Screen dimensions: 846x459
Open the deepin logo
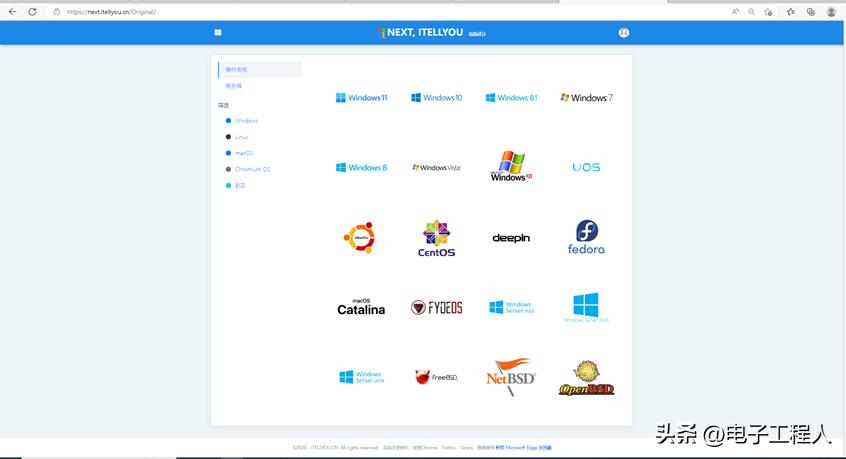(511, 238)
